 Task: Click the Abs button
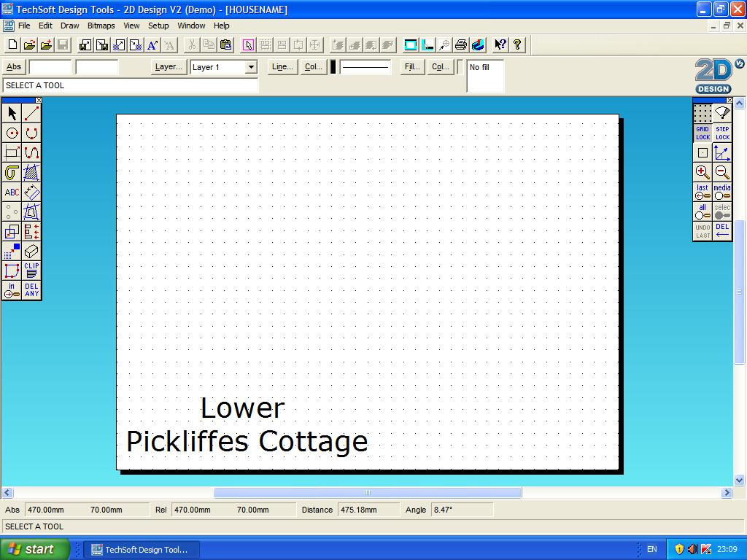point(12,66)
